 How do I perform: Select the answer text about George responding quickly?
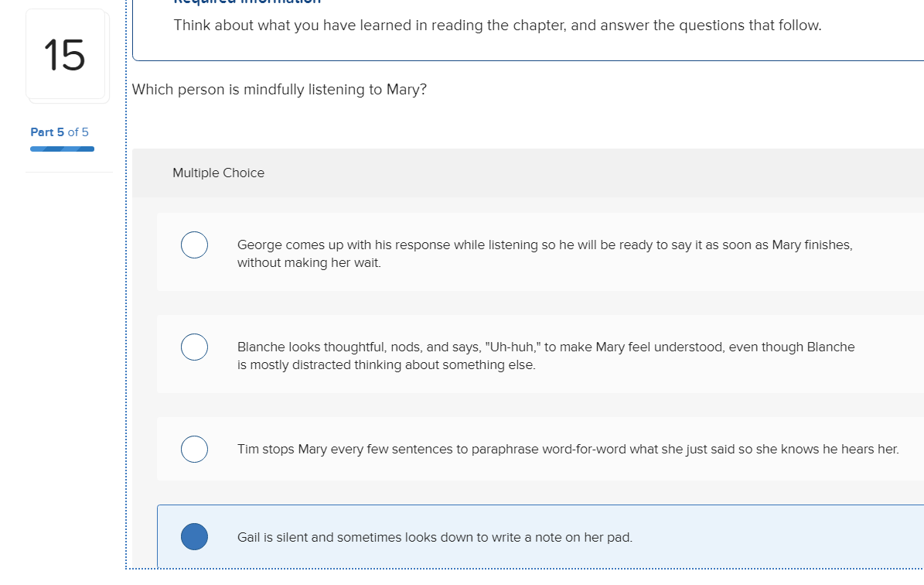click(541, 253)
